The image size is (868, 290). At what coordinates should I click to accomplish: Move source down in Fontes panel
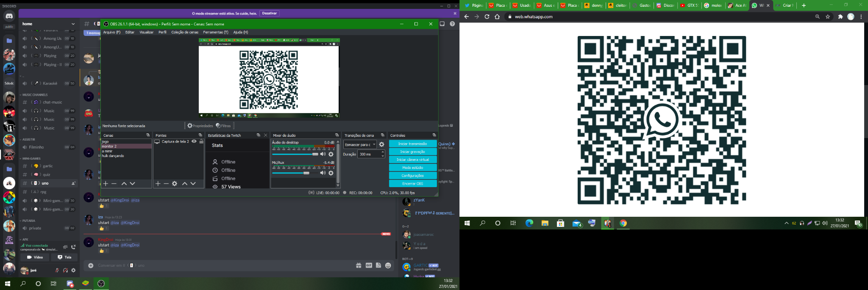pyautogui.click(x=193, y=184)
